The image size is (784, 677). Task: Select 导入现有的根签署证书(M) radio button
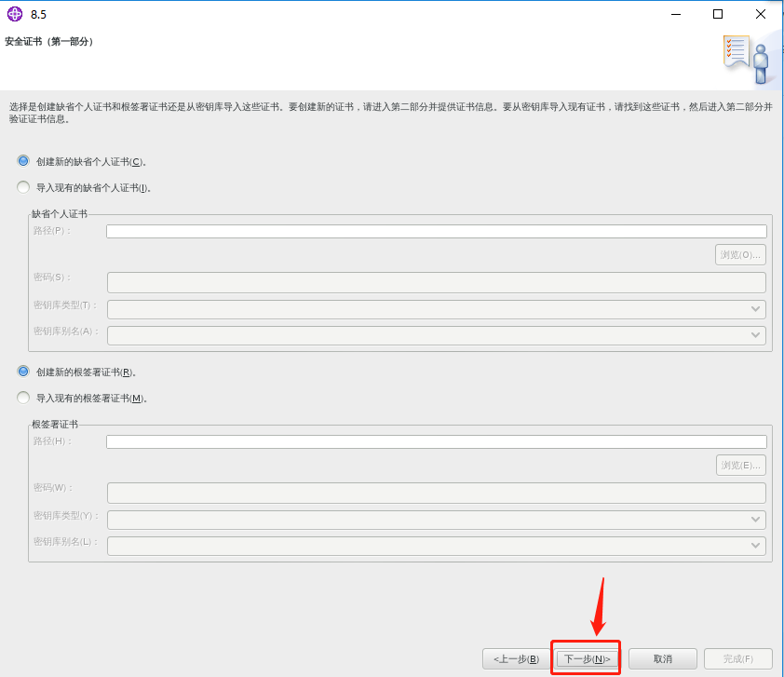(23, 398)
